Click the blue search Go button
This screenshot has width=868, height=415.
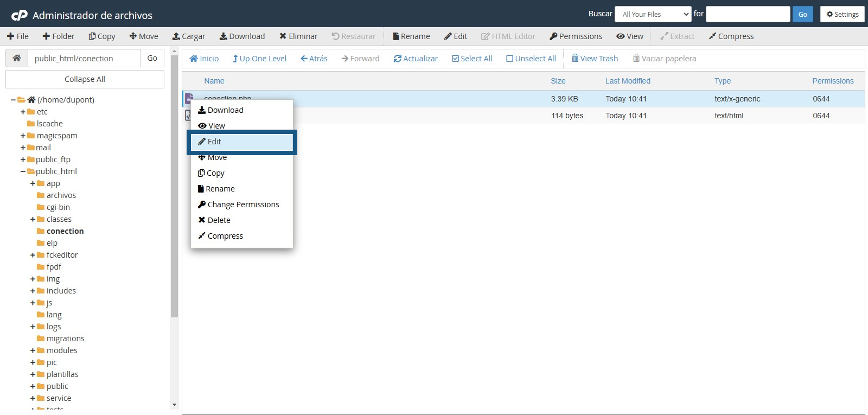pos(802,14)
